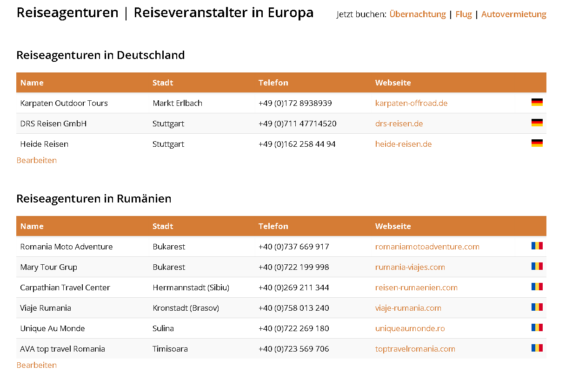Screen dimensions: 572x392
Task: Click Bearbeiten under the Rumänien table
Action: 37,365
